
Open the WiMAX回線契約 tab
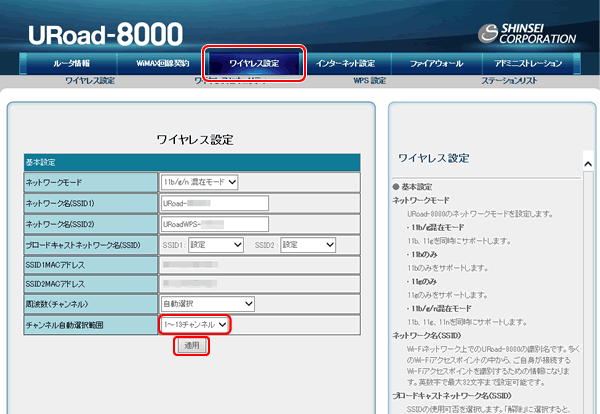pyautogui.click(x=163, y=64)
